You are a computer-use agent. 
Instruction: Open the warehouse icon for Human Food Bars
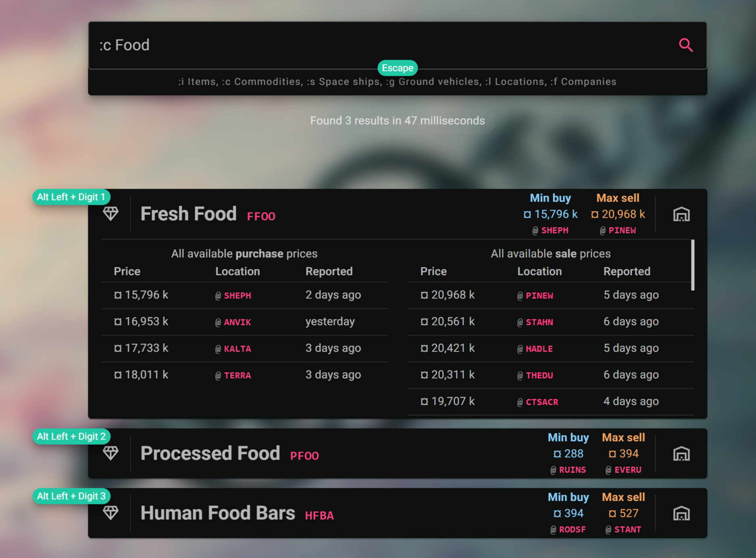click(x=681, y=513)
